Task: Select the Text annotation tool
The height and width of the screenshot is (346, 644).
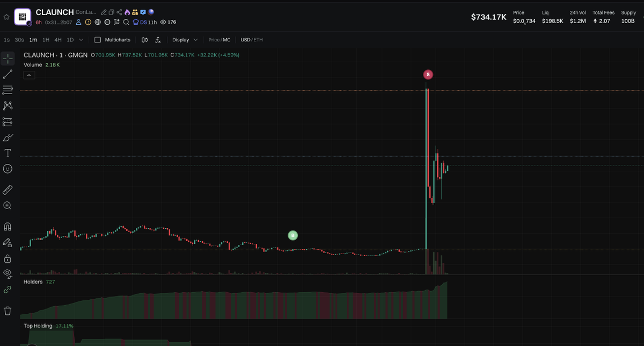Action: coord(8,153)
